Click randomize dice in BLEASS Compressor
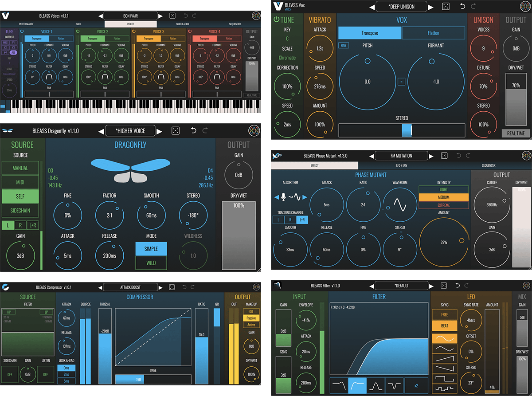This screenshot has height=396, width=532. (x=172, y=287)
